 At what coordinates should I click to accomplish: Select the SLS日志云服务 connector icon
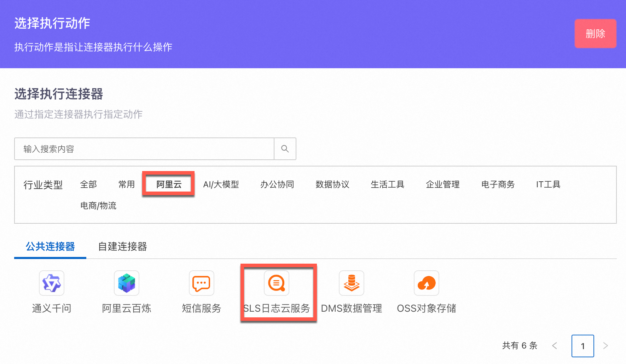[x=277, y=283]
